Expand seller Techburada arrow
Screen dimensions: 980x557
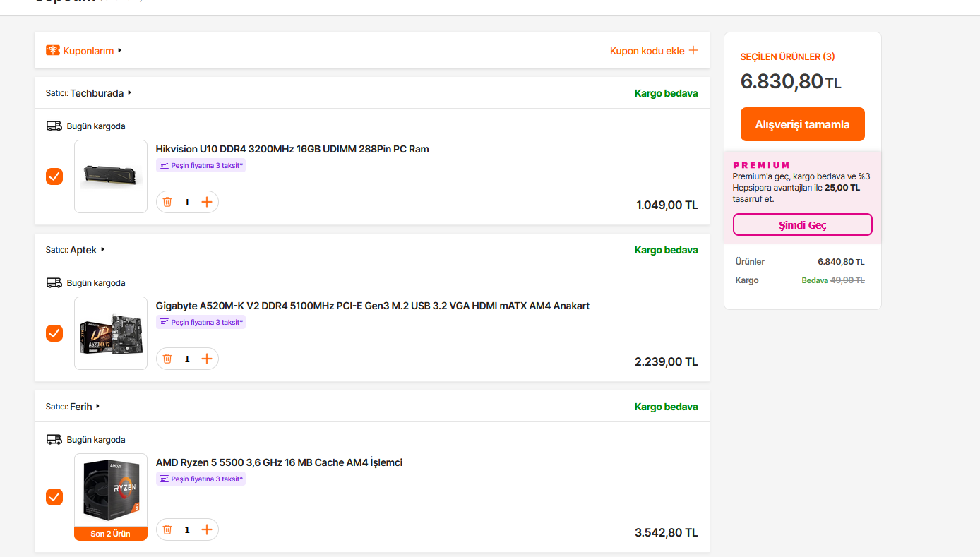(x=130, y=92)
